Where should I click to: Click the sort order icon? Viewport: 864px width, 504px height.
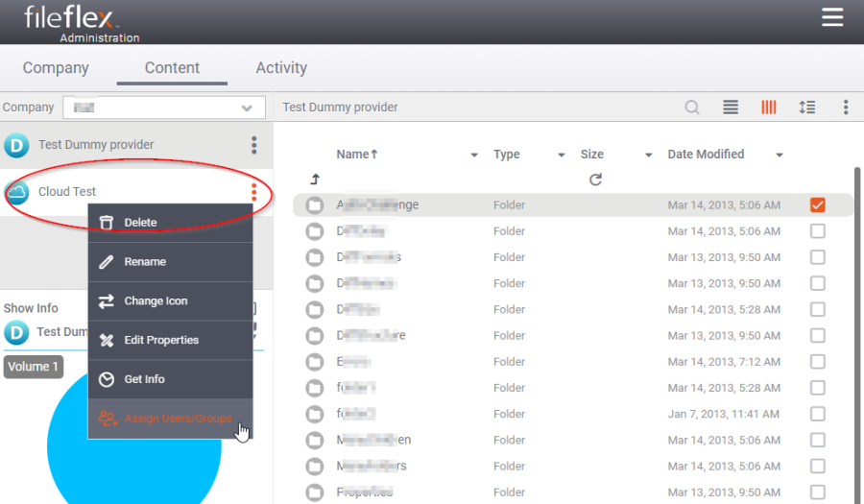point(807,107)
